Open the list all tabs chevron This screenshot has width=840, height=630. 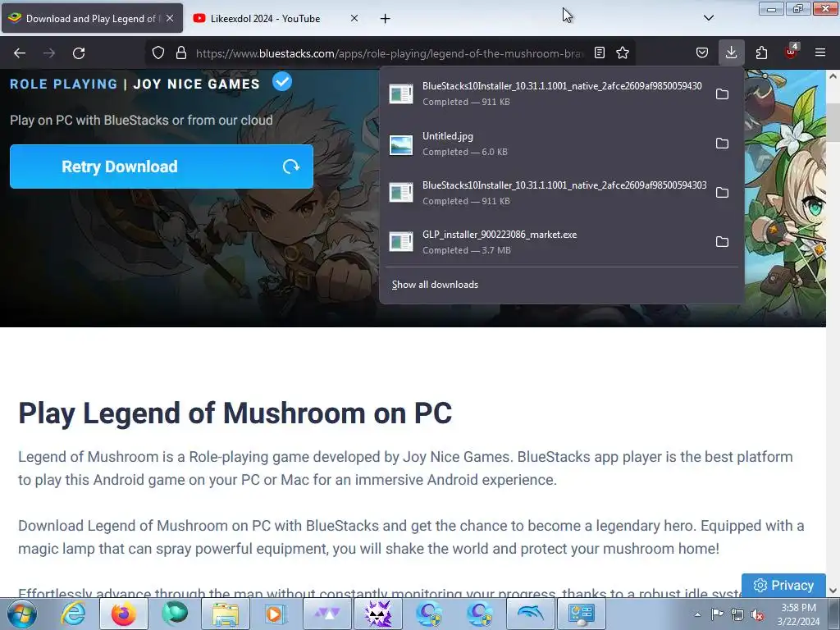coord(708,18)
